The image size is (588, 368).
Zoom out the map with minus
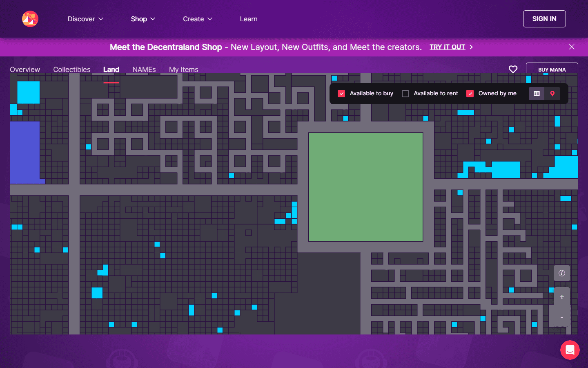[x=562, y=317]
